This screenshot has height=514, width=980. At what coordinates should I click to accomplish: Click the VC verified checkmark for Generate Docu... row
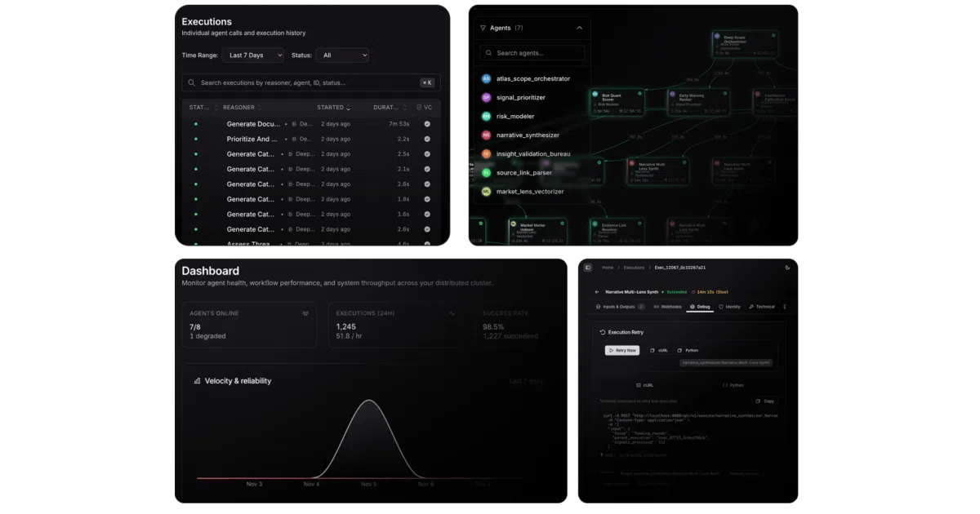point(427,124)
